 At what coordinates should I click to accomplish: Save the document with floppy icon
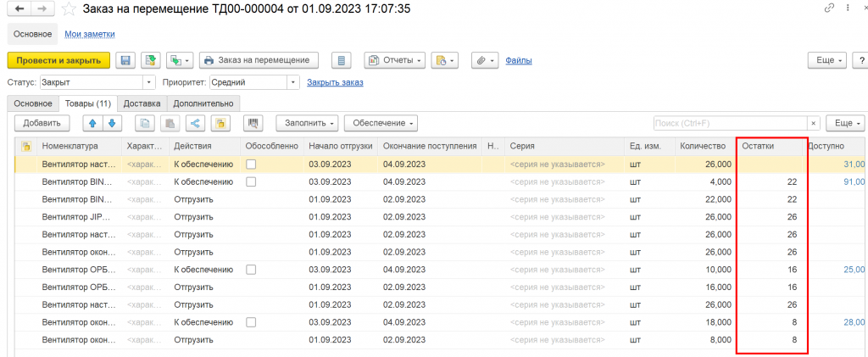125,60
